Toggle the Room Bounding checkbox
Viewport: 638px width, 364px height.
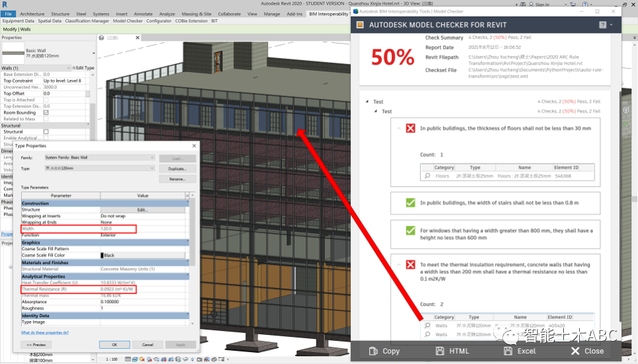coord(46,113)
